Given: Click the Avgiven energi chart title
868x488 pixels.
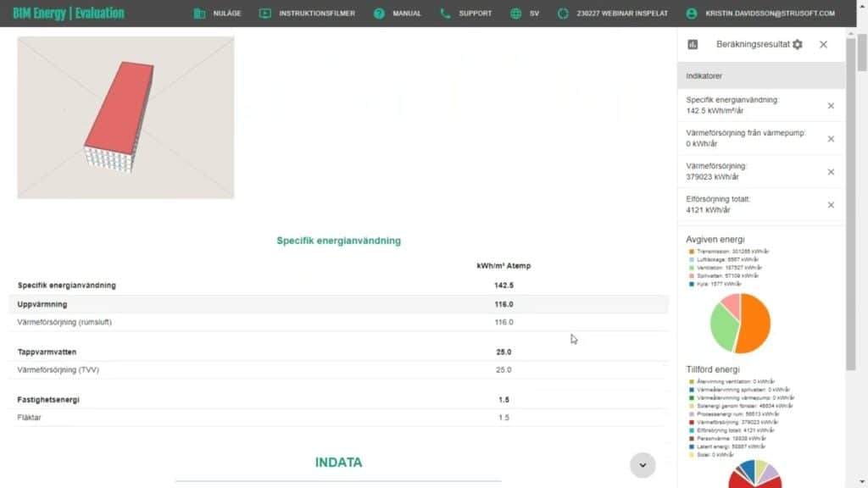Looking at the screenshot, I should pos(715,240).
